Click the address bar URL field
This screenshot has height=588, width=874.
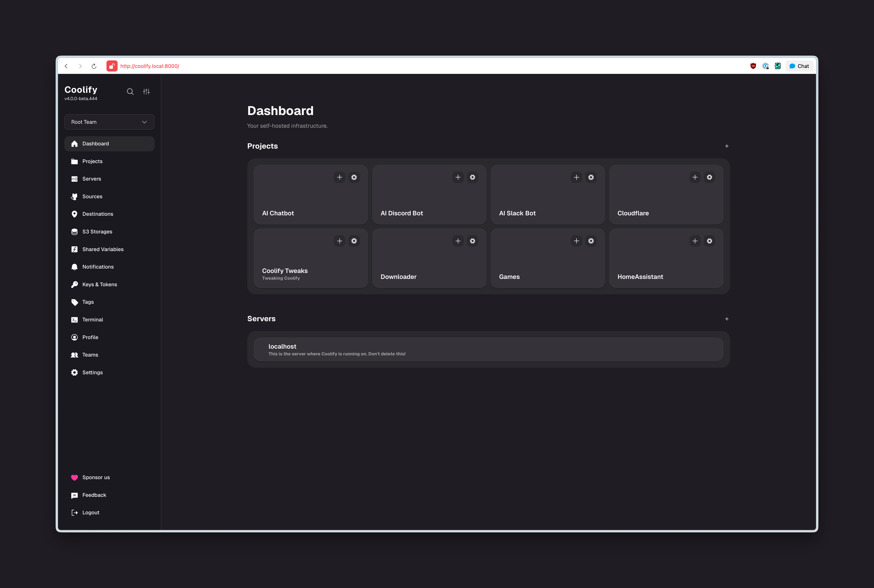(x=150, y=66)
